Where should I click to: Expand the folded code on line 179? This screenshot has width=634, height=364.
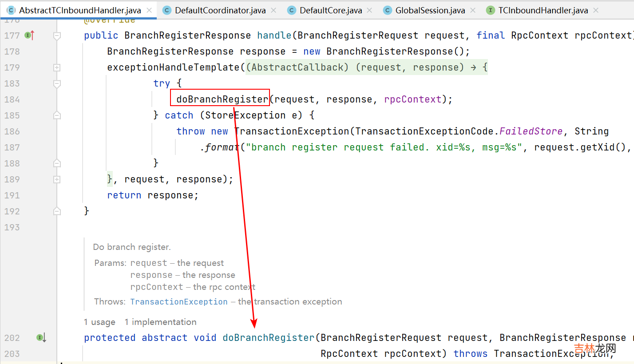(x=57, y=67)
